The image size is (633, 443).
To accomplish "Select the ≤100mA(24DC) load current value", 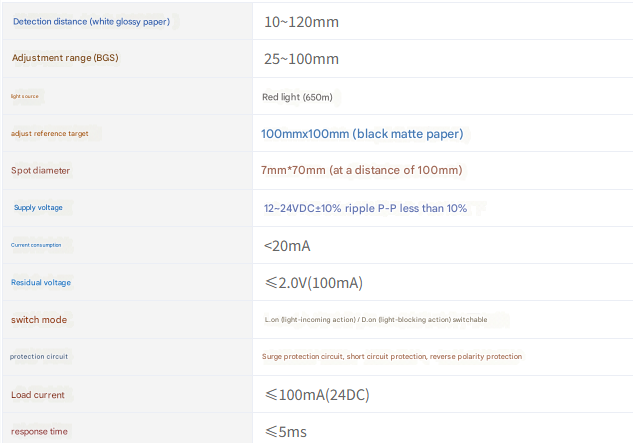I will pos(317,395).
